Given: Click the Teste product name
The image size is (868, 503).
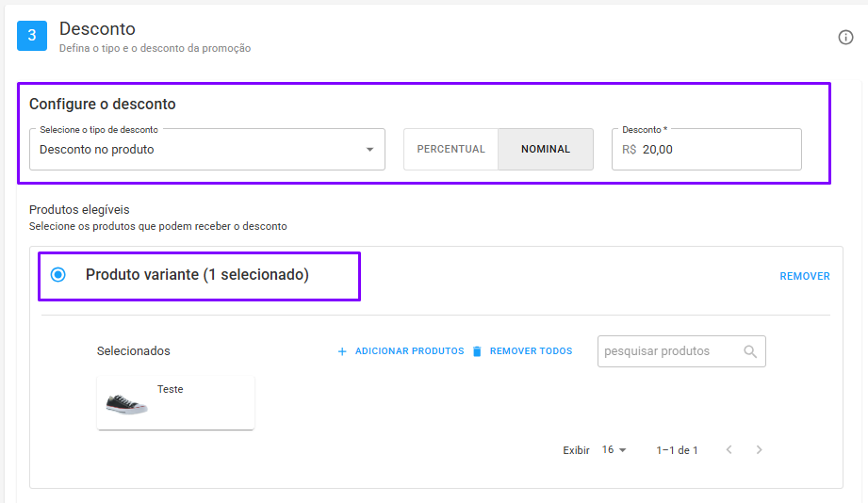Looking at the screenshot, I should (x=170, y=389).
